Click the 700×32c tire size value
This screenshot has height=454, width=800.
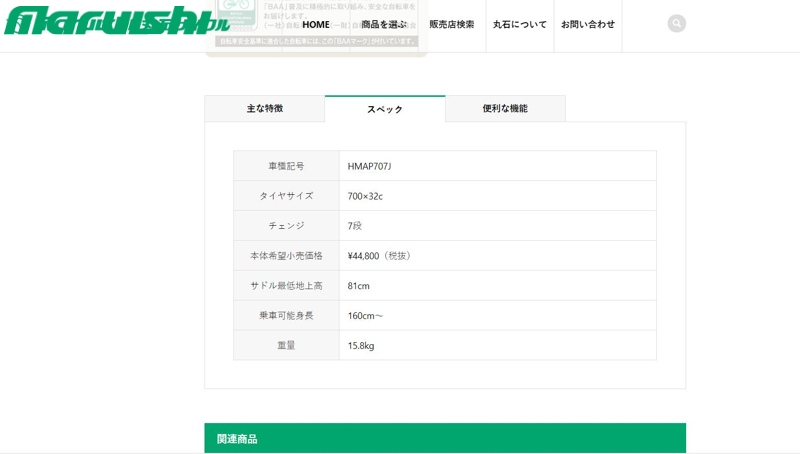click(x=365, y=196)
